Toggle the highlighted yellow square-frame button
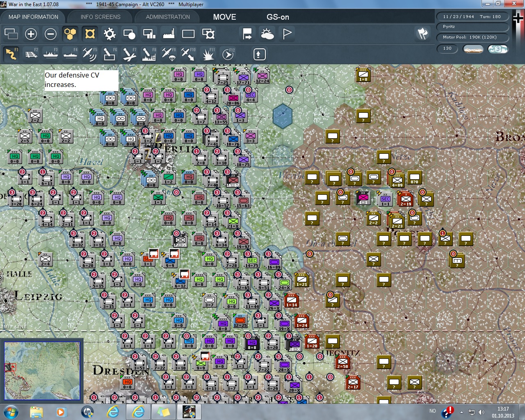The image size is (525, 420). click(x=90, y=34)
